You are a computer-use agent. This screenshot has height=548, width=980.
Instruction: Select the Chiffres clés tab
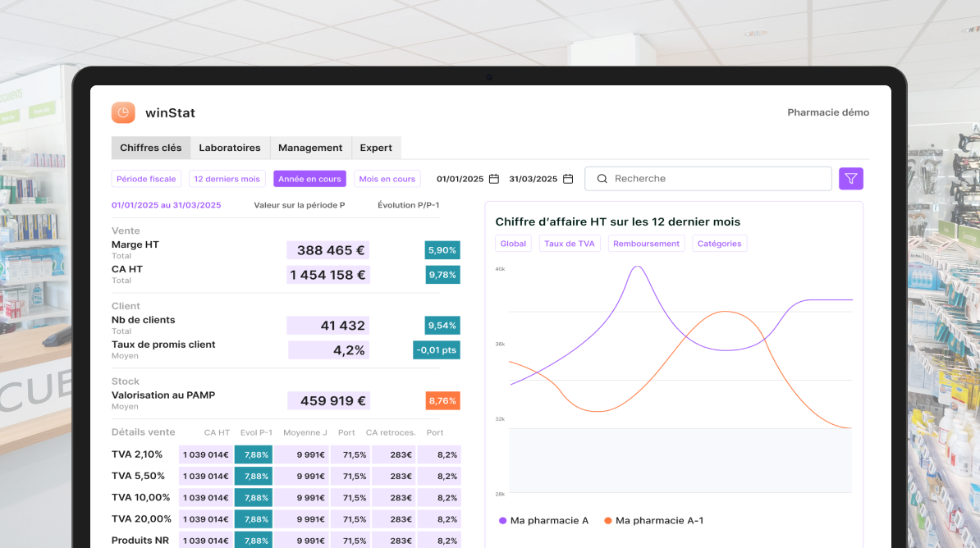pos(151,148)
